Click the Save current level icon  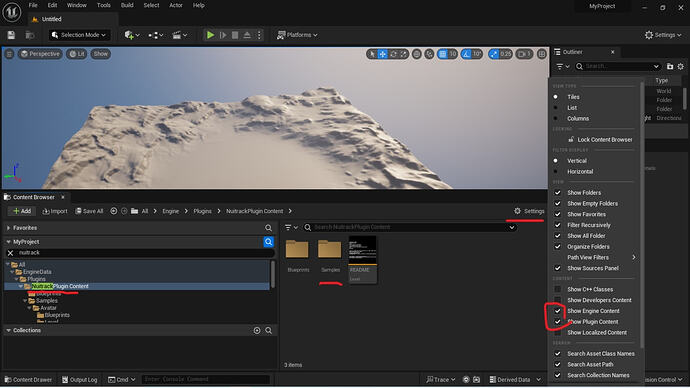pyautogui.click(x=11, y=35)
